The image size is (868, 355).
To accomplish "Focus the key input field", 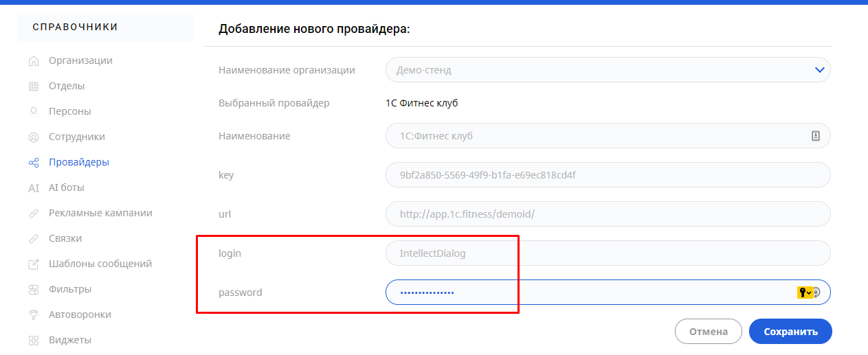I will 608,174.
